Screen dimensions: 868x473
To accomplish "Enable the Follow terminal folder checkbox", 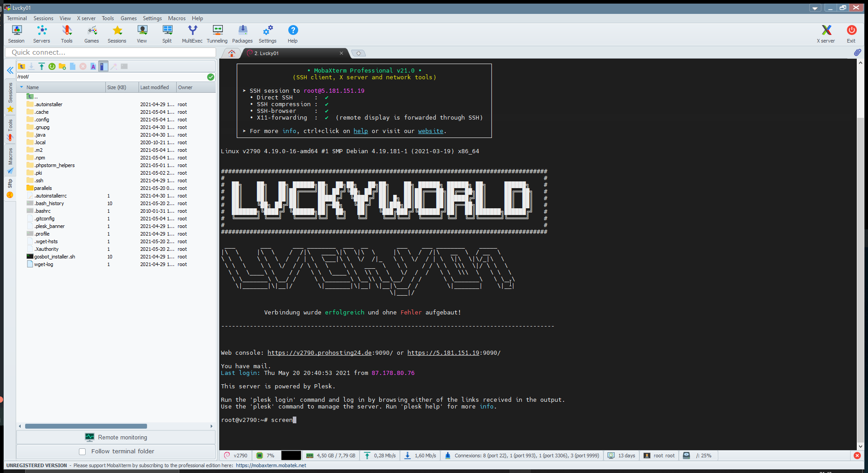I will pyautogui.click(x=82, y=451).
